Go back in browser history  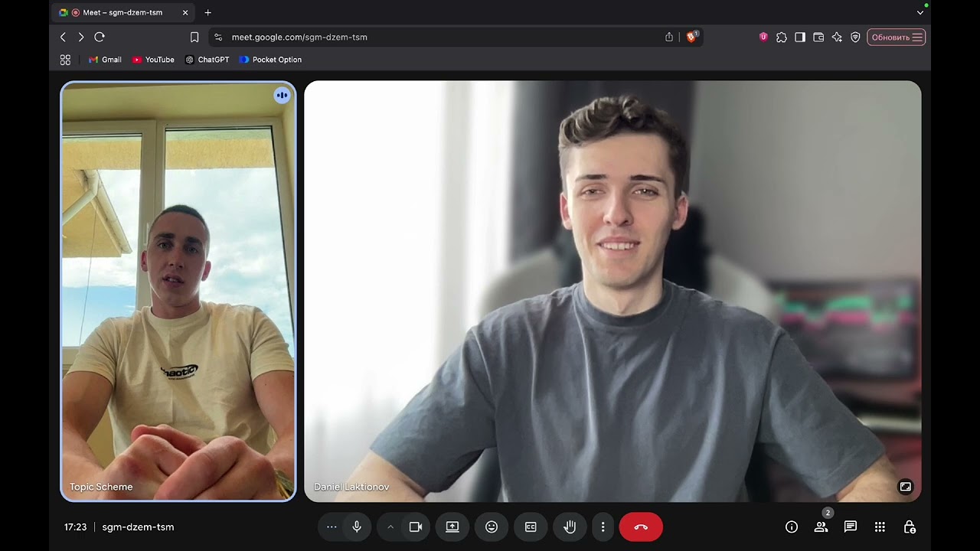[x=63, y=37]
